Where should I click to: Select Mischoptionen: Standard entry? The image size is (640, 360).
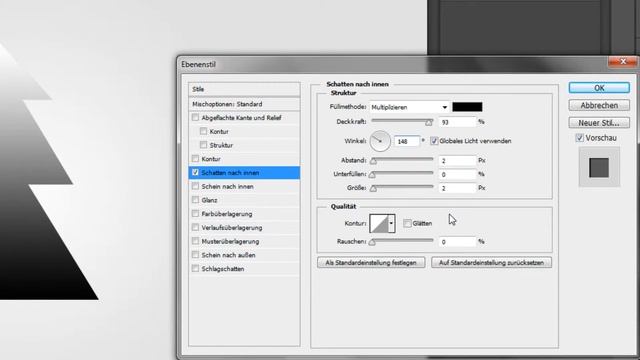pos(244,104)
